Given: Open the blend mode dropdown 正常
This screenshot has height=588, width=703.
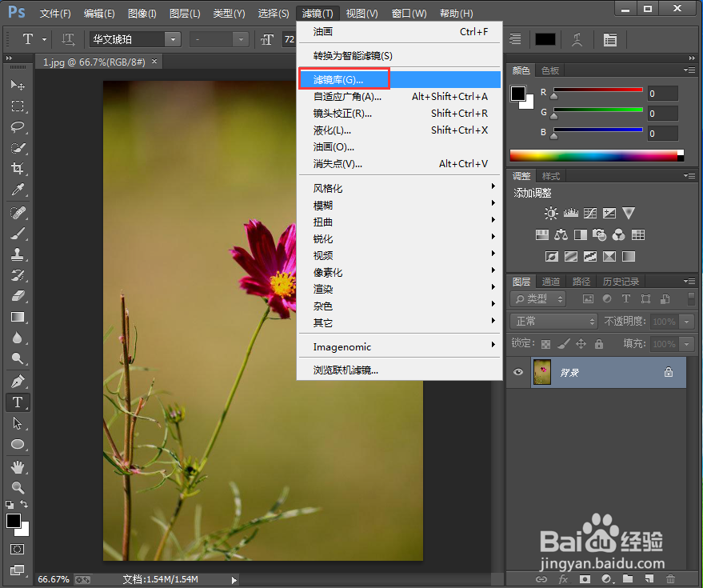Looking at the screenshot, I should tap(553, 321).
